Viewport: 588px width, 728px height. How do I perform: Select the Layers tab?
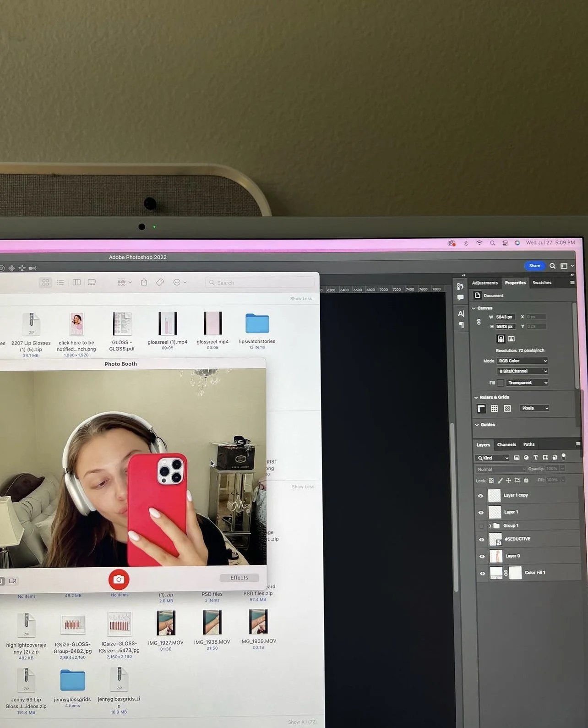click(x=483, y=445)
